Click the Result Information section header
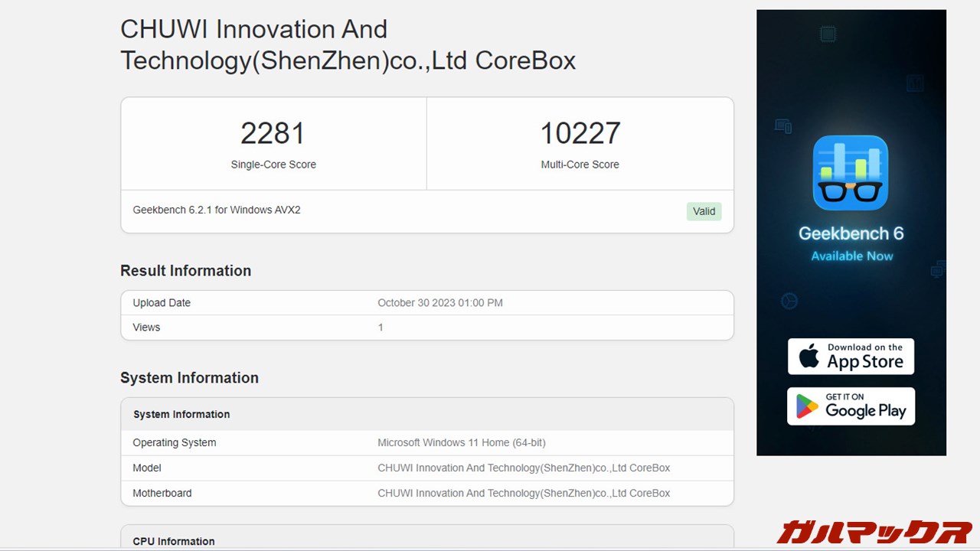This screenshot has height=551, width=980. [x=186, y=270]
